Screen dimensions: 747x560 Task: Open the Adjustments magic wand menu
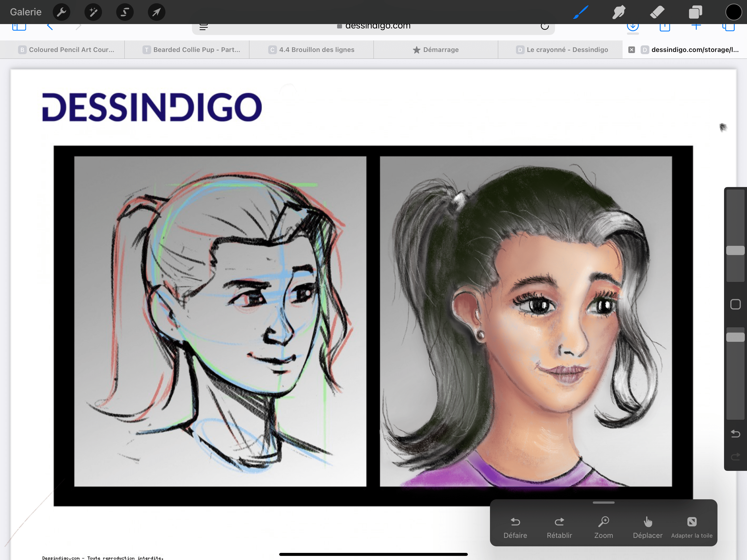point(93,13)
